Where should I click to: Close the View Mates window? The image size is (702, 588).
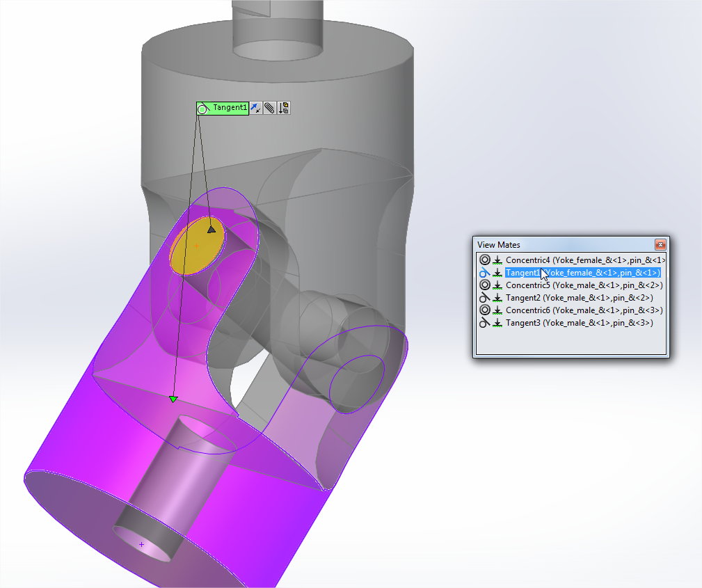pos(660,245)
